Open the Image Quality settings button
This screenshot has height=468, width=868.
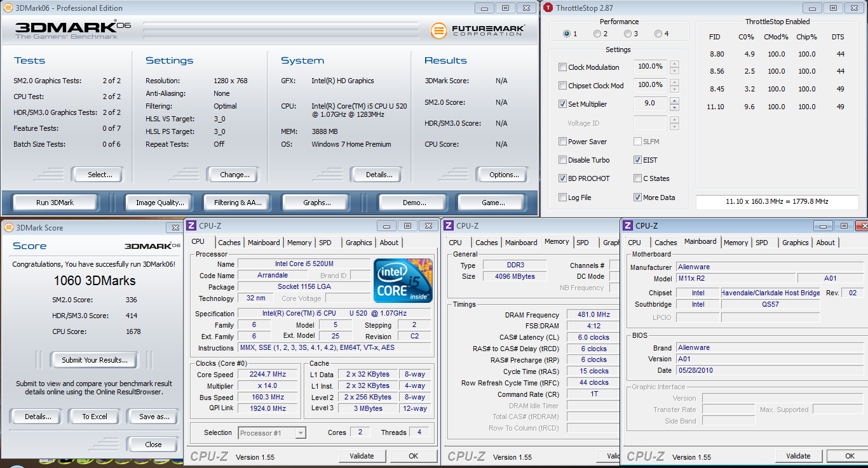(160, 203)
